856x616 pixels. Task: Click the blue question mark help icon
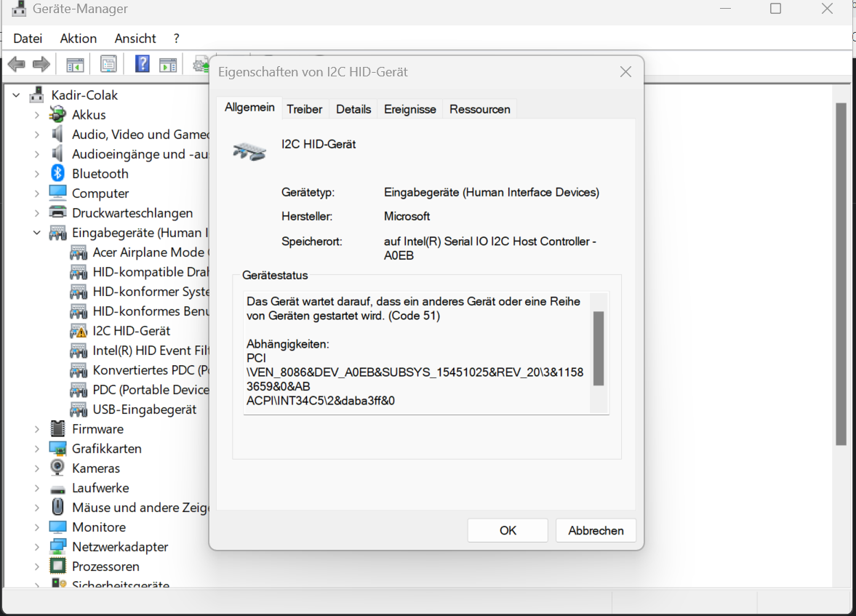143,64
